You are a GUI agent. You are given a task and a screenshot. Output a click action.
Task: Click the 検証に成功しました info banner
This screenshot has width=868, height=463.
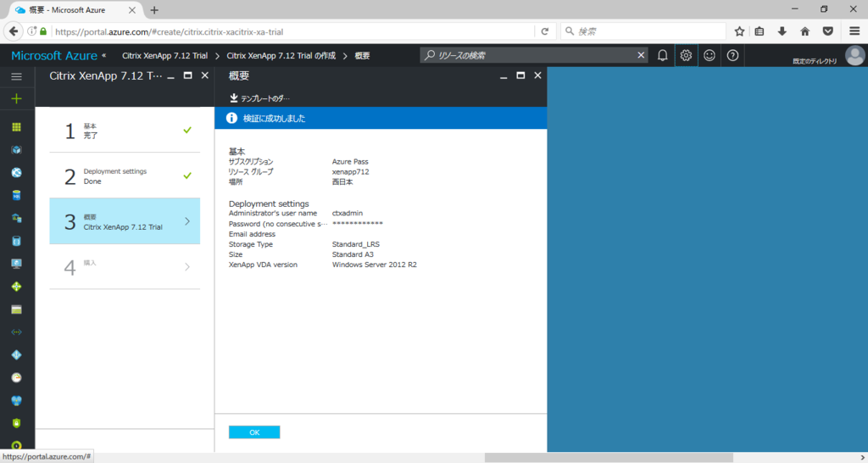[x=381, y=118]
